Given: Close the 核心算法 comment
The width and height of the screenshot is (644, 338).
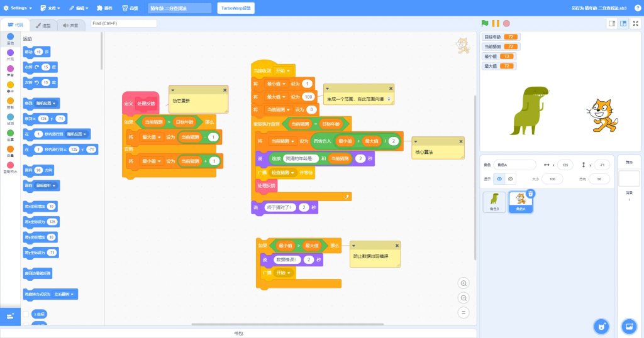Looking at the screenshot, I should tap(461, 141).
